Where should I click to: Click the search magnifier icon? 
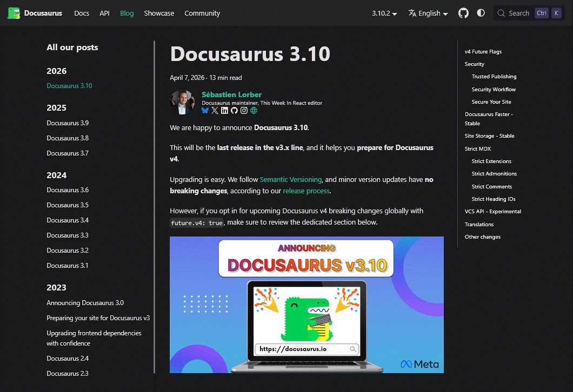click(501, 13)
